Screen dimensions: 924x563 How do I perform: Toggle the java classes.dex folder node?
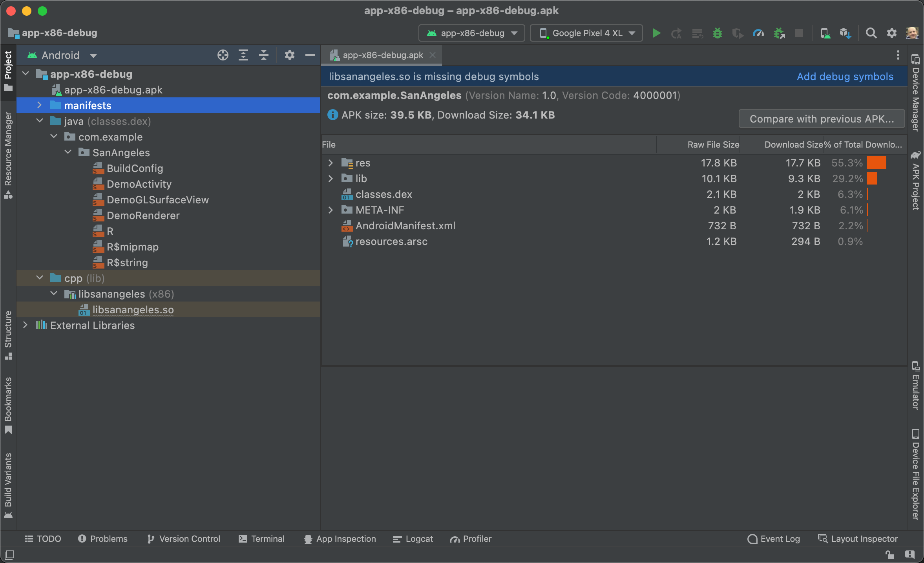40,121
